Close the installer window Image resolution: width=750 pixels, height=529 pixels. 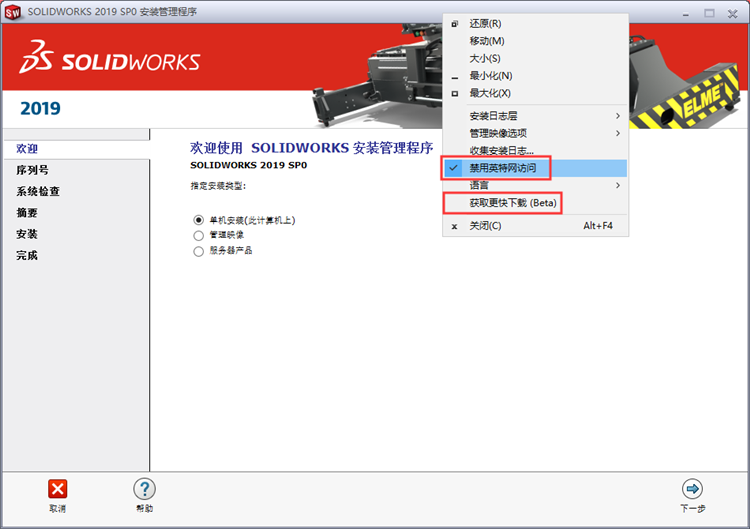coord(732,14)
